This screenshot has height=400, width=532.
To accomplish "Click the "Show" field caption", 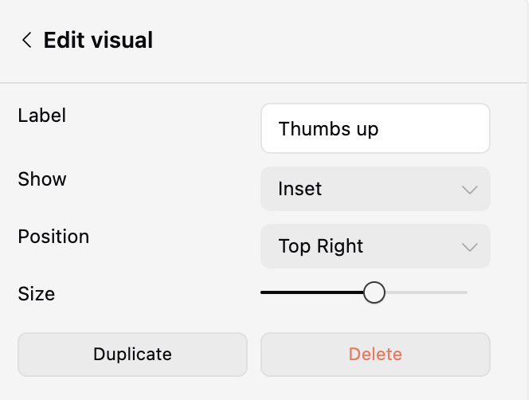I will pyautogui.click(x=42, y=179).
